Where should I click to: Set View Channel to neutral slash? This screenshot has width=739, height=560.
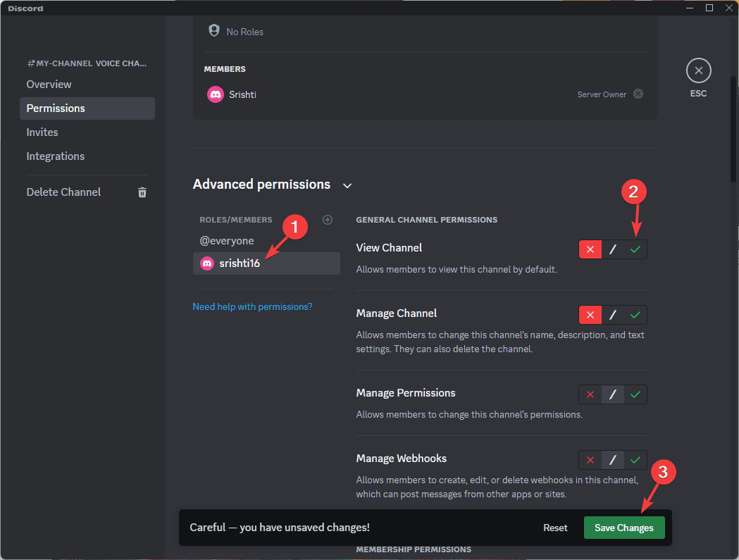(613, 249)
